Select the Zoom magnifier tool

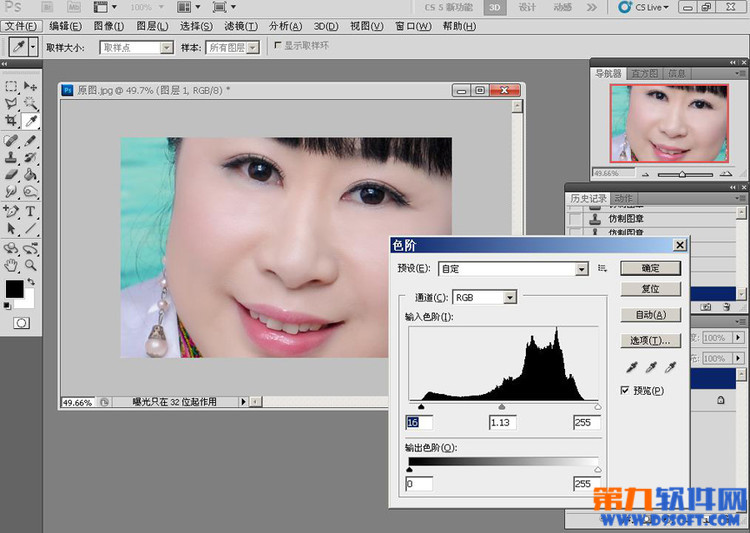(30, 265)
